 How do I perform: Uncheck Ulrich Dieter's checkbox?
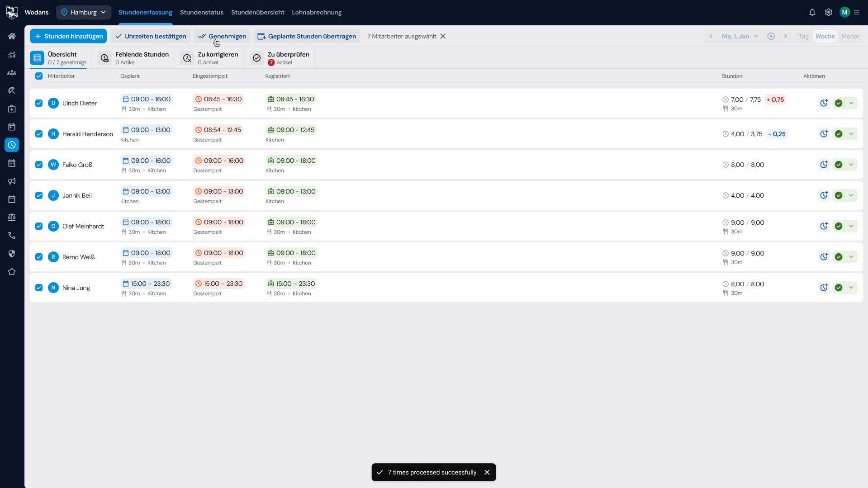(x=39, y=103)
